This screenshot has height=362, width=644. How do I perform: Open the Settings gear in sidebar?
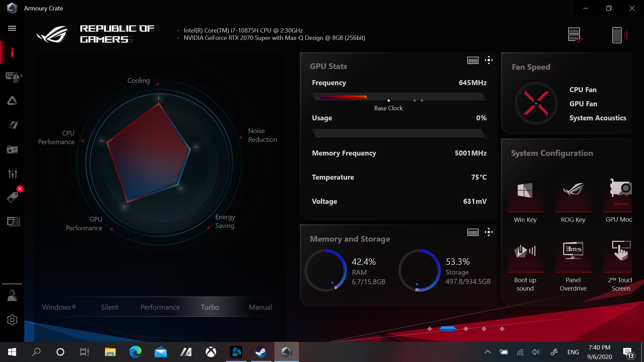(x=12, y=320)
